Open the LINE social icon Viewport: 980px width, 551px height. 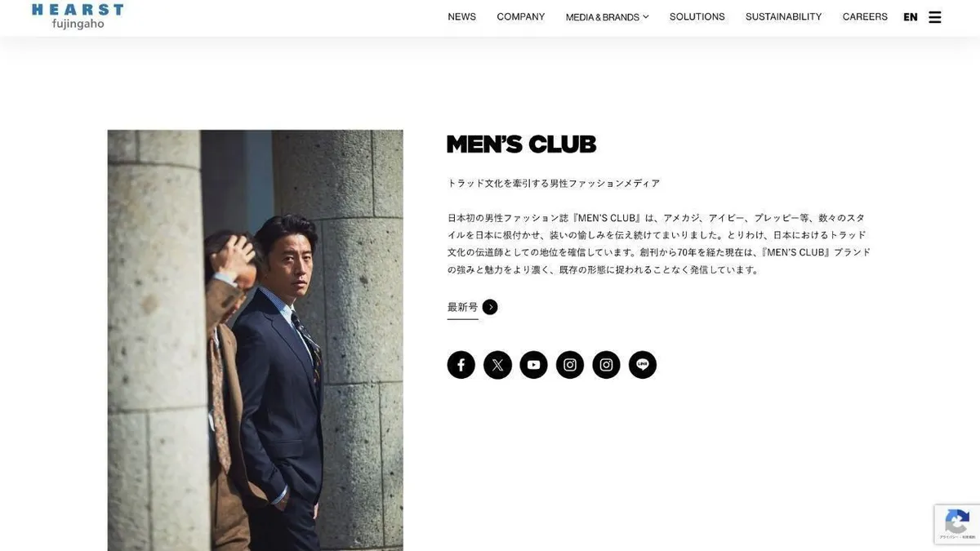coord(643,365)
